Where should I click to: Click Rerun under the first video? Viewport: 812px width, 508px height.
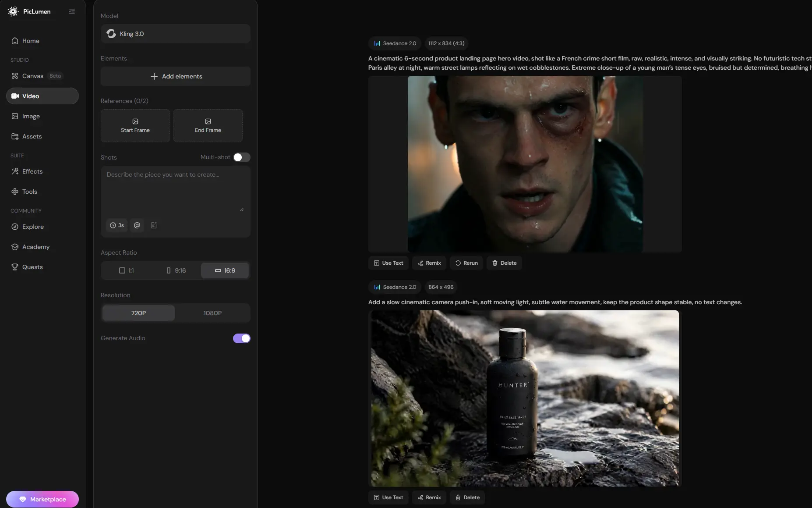tap(466, 263)
